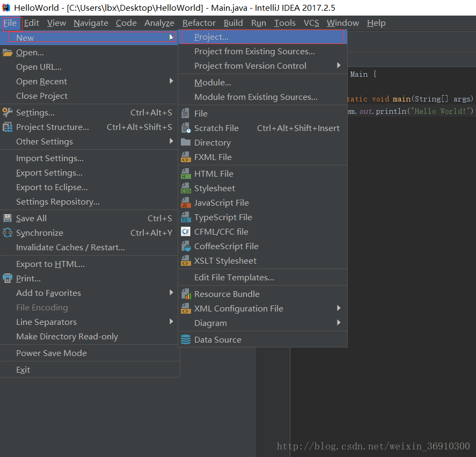Click the File document icon in submenu
The width and height of the screenshot is (476, 457).
tap(186, 113)
